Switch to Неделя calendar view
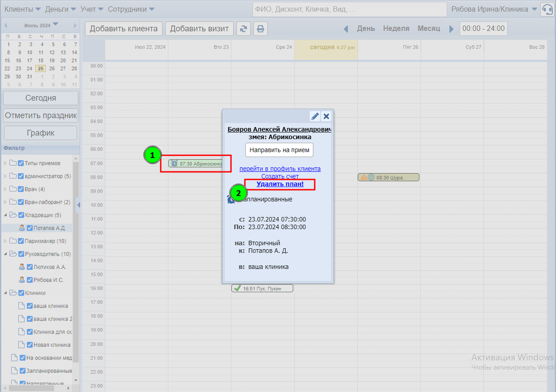556x392 pixels. [x=396, y=29]
